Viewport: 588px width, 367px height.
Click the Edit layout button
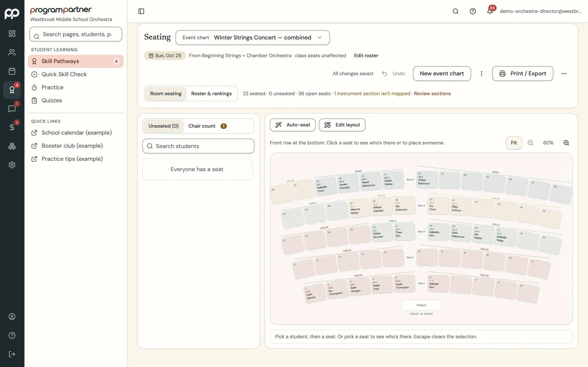[x=342, y=125]
